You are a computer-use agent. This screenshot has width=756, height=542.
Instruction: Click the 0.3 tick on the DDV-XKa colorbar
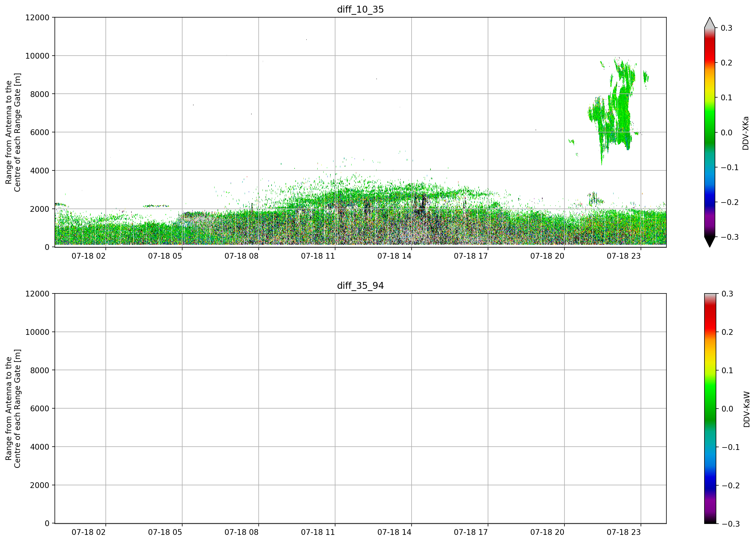(727, 28)
